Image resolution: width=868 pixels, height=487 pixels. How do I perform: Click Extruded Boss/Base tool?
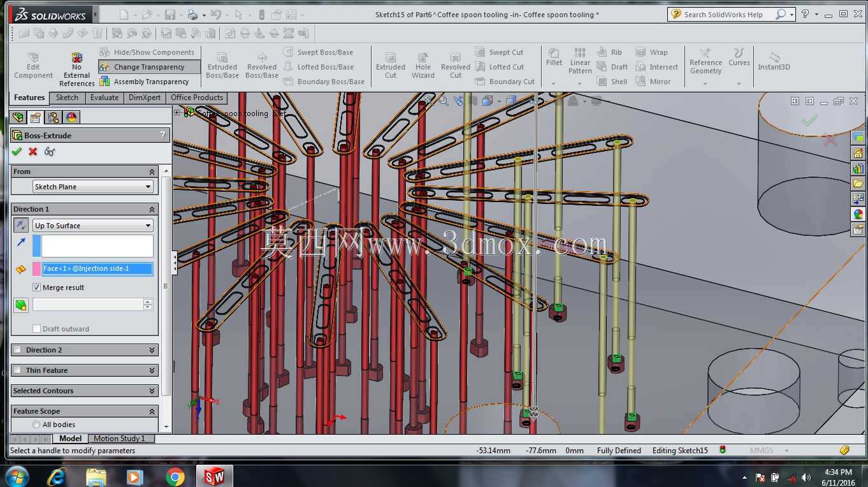click(222, 66)
